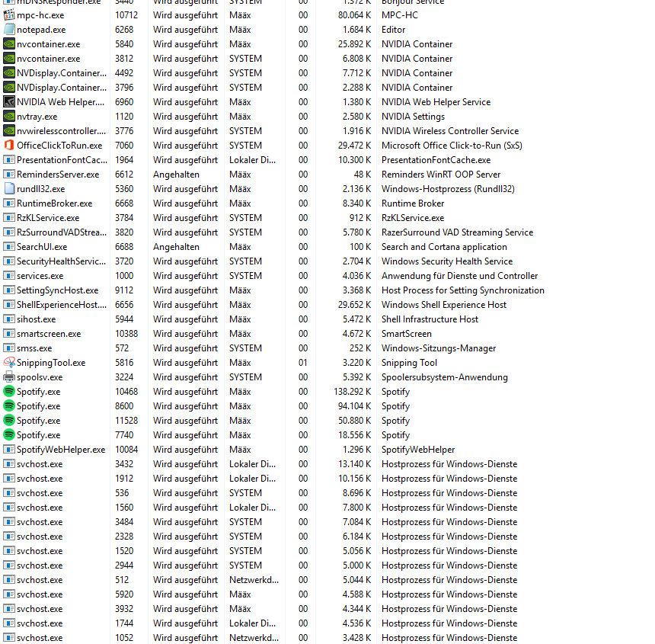Click the SpotifyWebHelper.exe process icon
Image resolution: width=655 pixels, height=644 pixels.
[x=9, y=450]
